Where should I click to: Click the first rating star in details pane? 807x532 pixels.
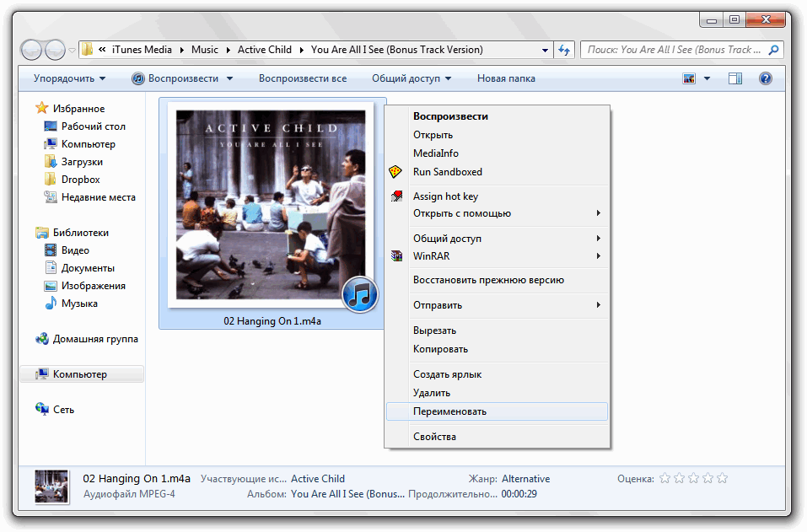665,479
